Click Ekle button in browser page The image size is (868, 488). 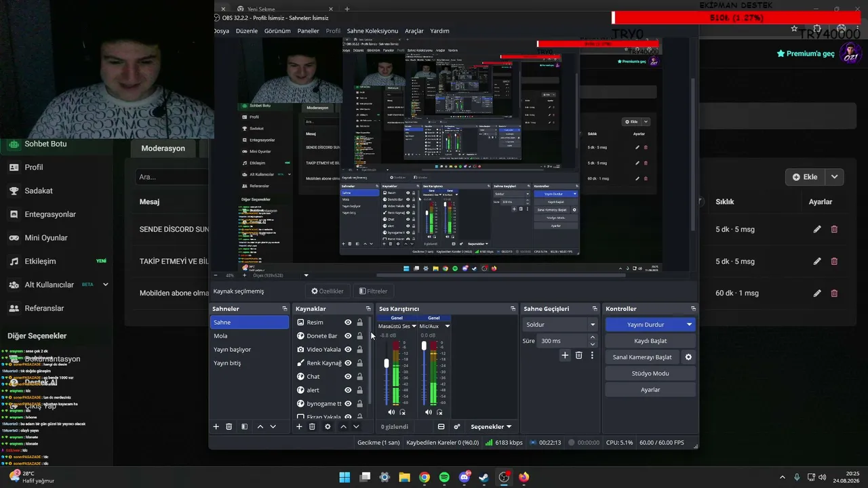[x=805, y=177]
